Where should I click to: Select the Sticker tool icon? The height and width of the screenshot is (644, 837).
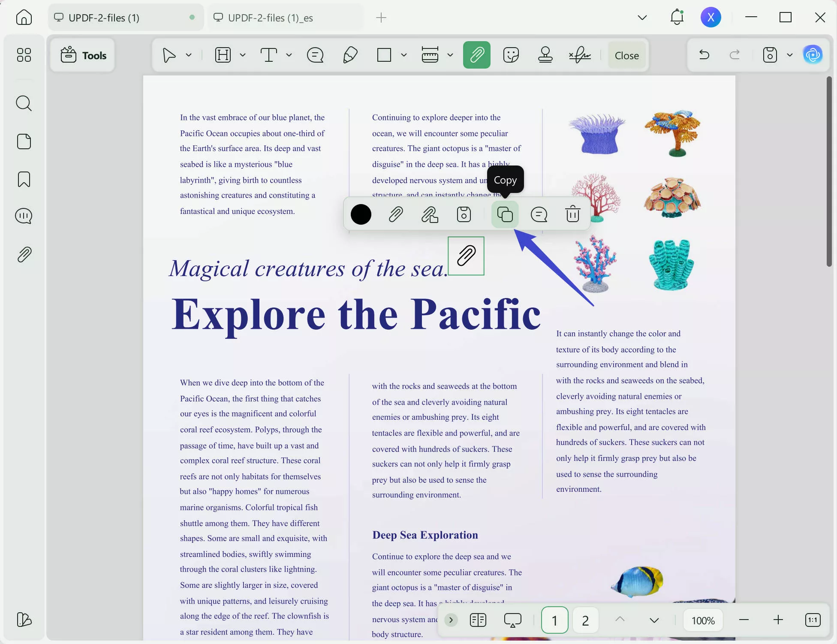click(511, 55)
